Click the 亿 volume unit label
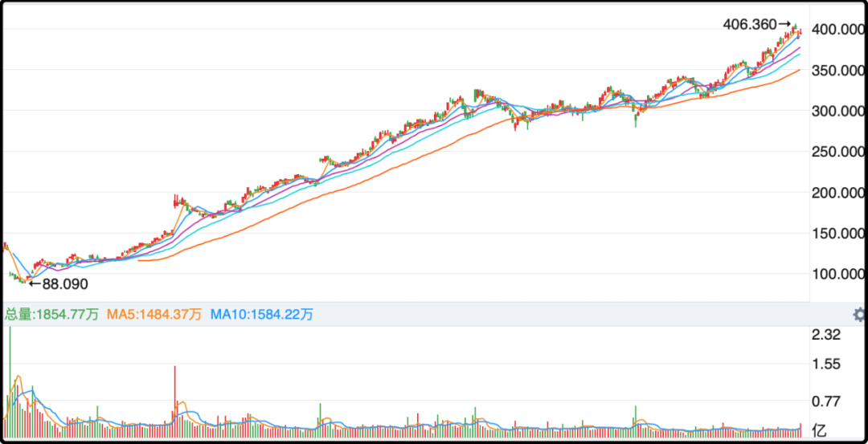Viewport: 868px width, 444px height. (x=818, y=430)
